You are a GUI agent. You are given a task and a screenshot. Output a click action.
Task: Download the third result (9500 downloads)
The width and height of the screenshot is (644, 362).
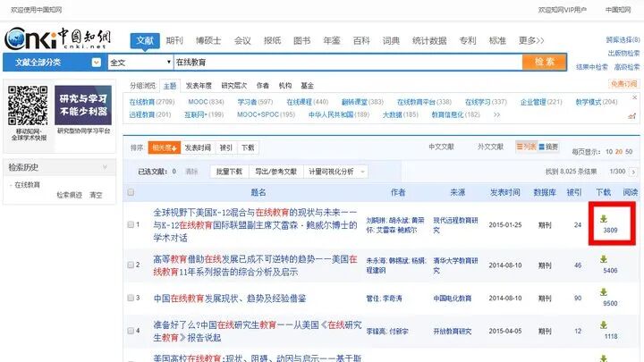point(604,291)
